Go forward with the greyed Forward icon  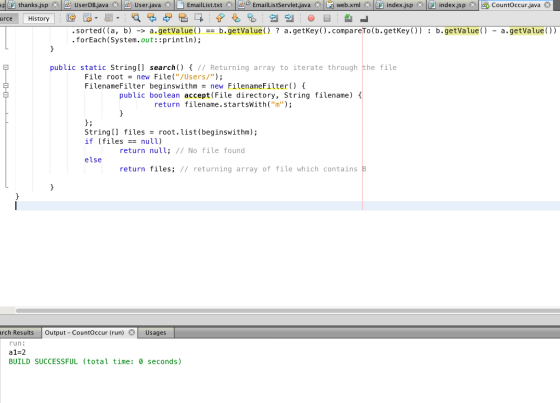pyautogui.click(x=108, y=18)
